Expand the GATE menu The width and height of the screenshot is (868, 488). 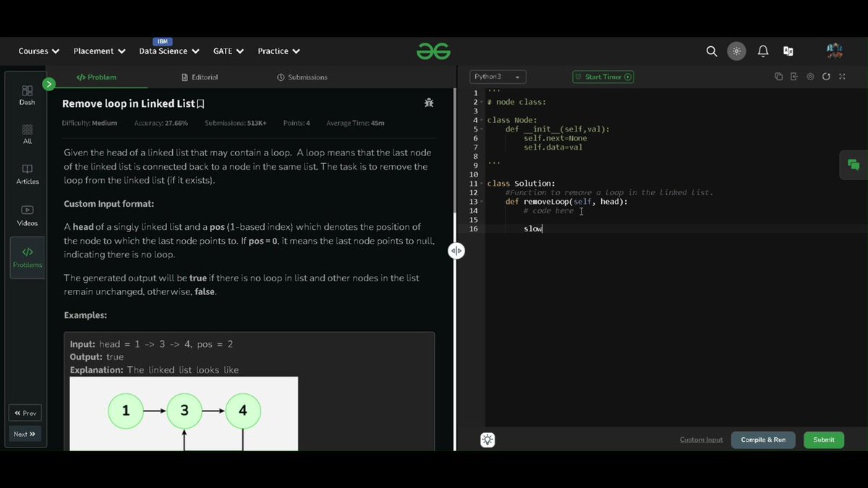pos(228,51)
